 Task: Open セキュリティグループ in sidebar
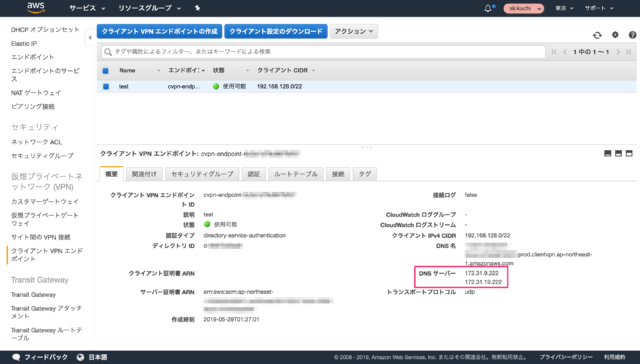coord(42,155)
